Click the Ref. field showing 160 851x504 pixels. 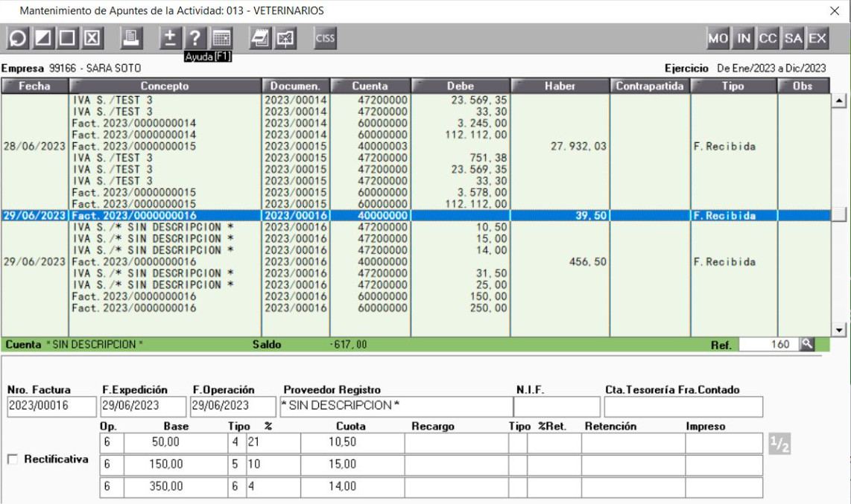768,344
